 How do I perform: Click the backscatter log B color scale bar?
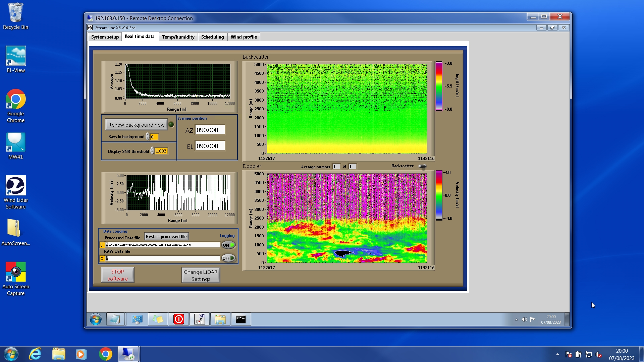438,86
